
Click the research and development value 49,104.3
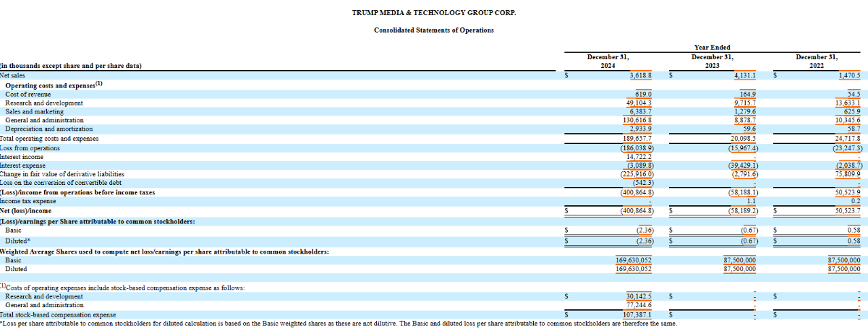[639, 103]
